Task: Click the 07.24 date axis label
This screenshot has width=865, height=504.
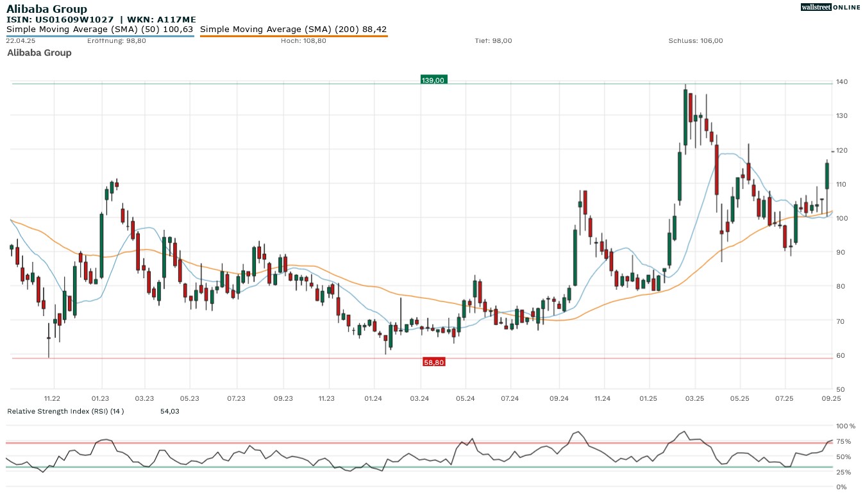Action: [510, 399]
